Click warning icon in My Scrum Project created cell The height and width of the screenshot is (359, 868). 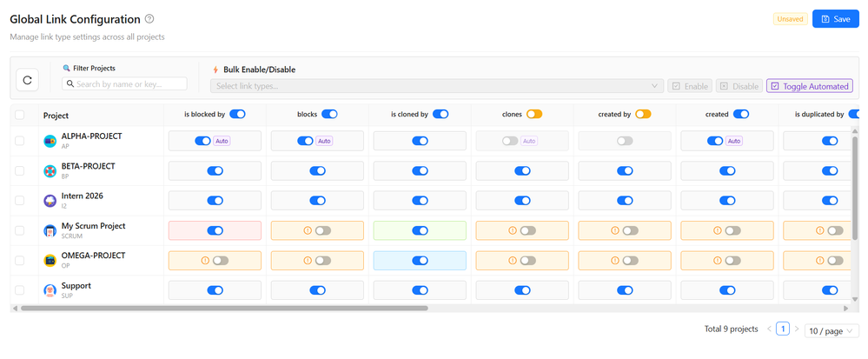click(x=718, y=230)
